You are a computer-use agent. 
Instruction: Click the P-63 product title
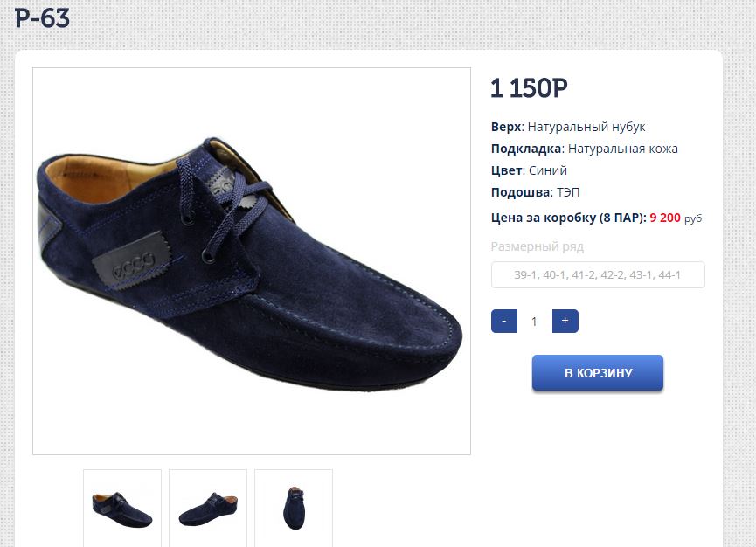pos(42,18)
